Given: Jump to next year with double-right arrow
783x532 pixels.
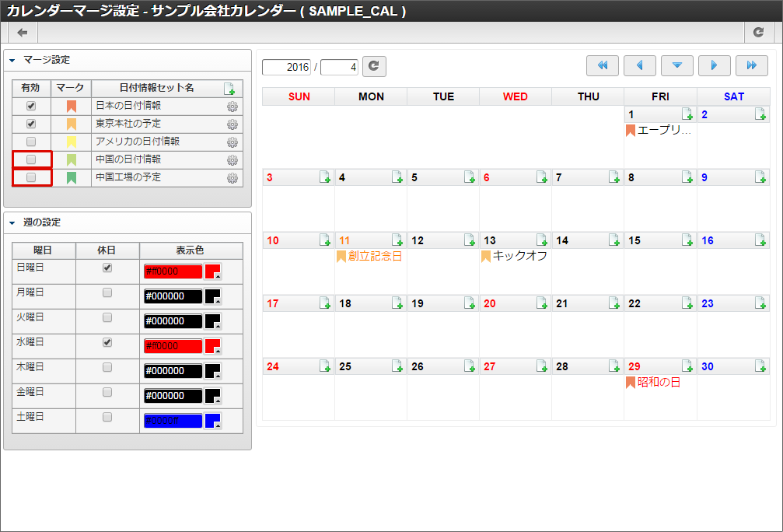Looking at the screenshot, I should tap(751, 65).
